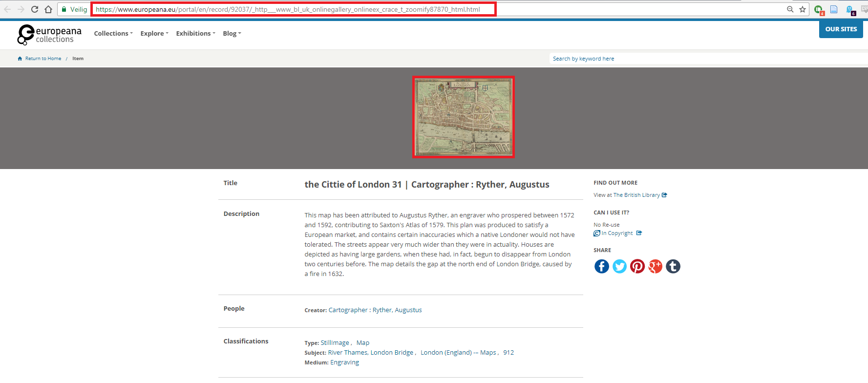The height and width of the screenshot is (383, 868).
Task: Expand the Explore dropdown menu
Action: coord(154,33)
